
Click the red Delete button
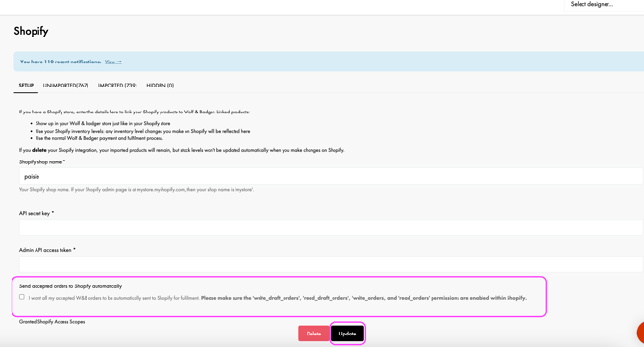click(x=313, y=334)
